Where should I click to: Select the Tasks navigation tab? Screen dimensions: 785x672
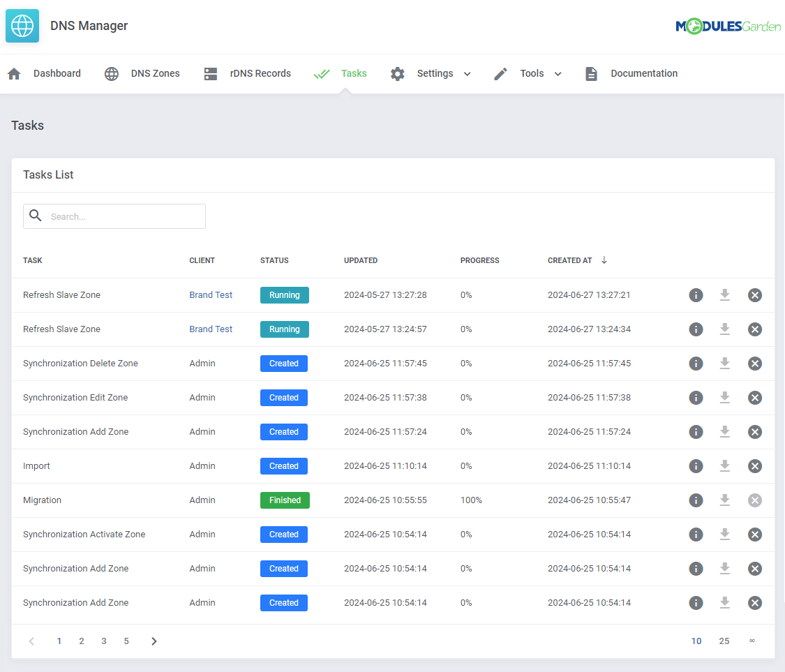click(x=354, y=73)
